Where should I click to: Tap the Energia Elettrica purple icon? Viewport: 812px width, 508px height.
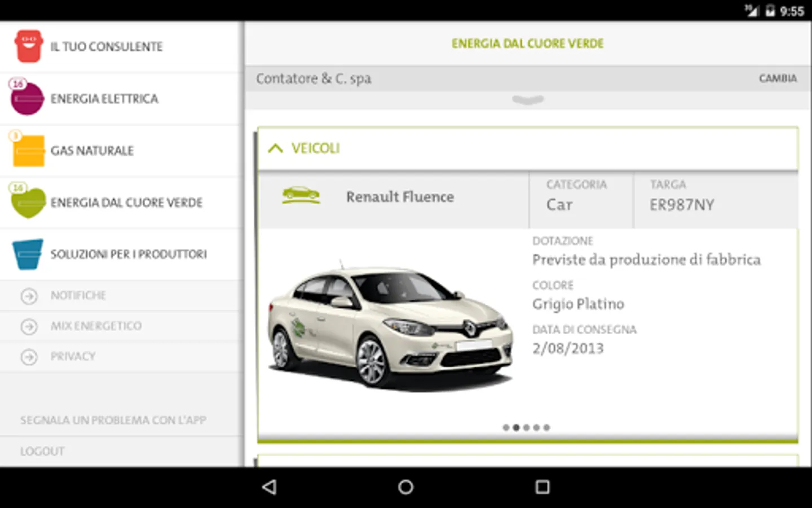click(27, 99)
